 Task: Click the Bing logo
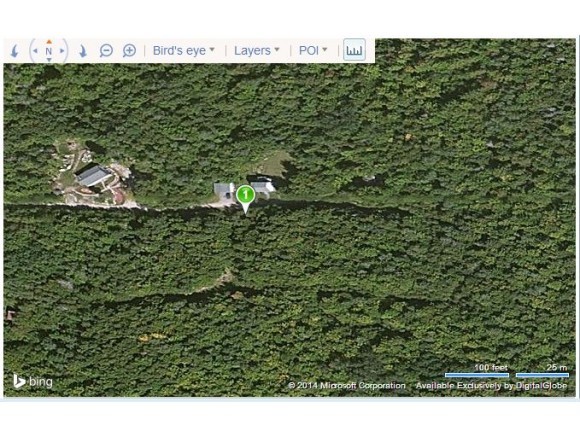point(33,381)
